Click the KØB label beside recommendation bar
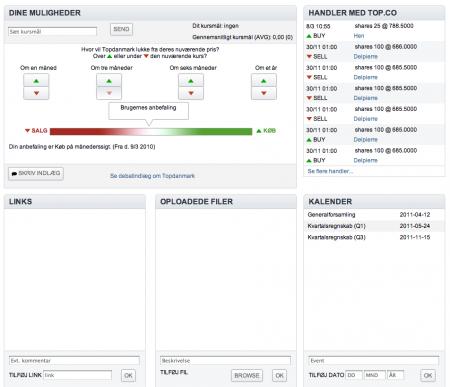This screenshot has width=450, height=387. pos(266,131)
